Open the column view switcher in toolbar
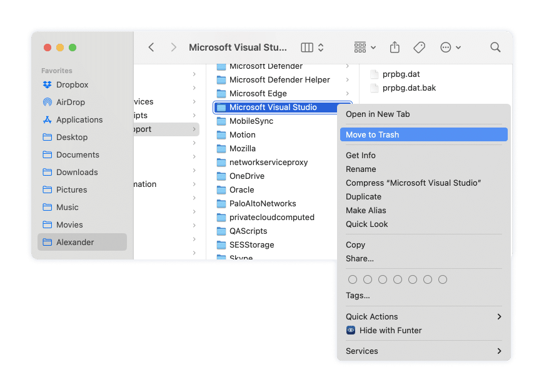This screenshot has height=392, width=544. point(312,47)
